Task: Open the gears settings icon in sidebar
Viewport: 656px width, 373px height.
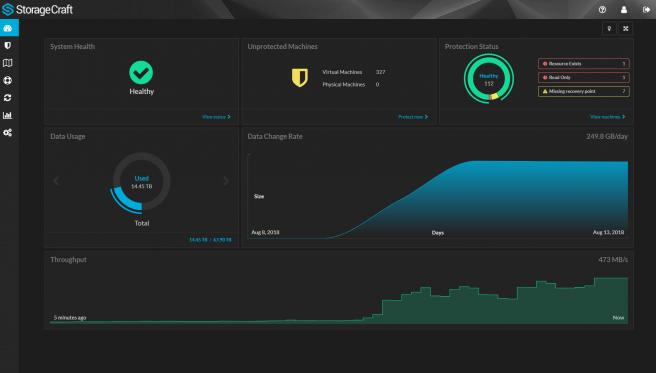Action: [8, 133]
